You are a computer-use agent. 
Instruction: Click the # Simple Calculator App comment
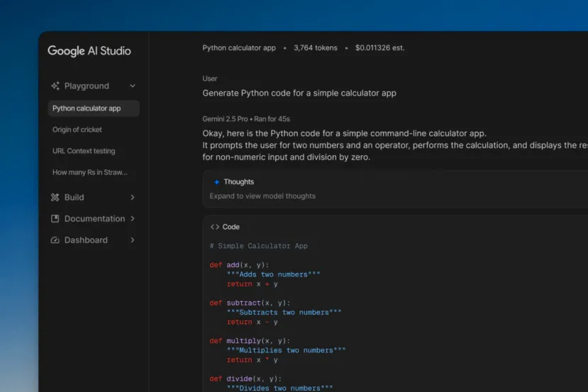[x=259, y=246]
